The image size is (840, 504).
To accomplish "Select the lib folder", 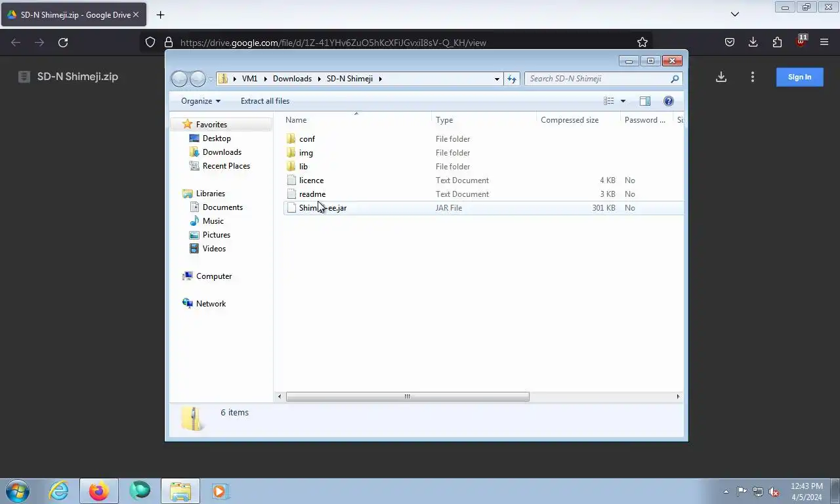I will (303, 167).
